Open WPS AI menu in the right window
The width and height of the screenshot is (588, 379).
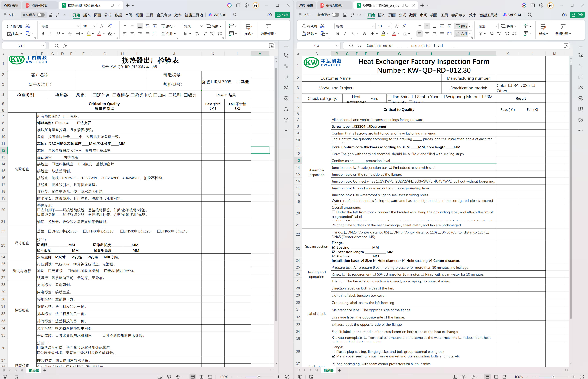pyautogui.click(x=512, y=15)
